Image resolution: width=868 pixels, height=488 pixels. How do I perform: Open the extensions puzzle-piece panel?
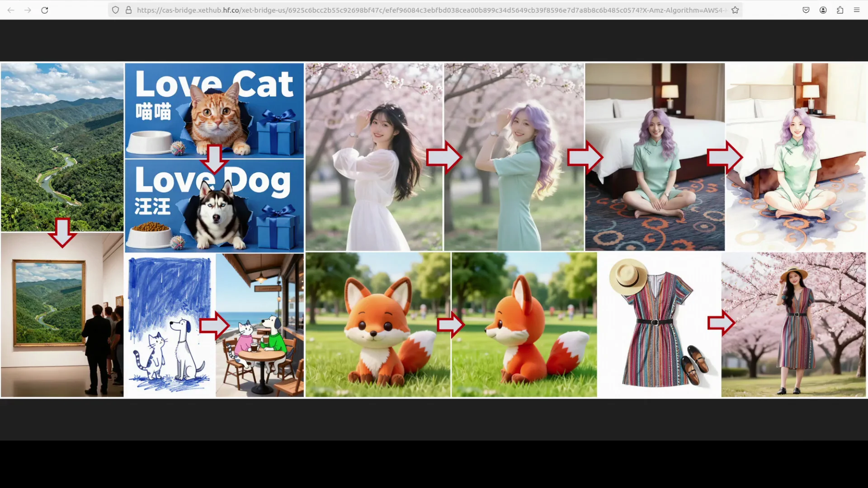pos(840,10)
